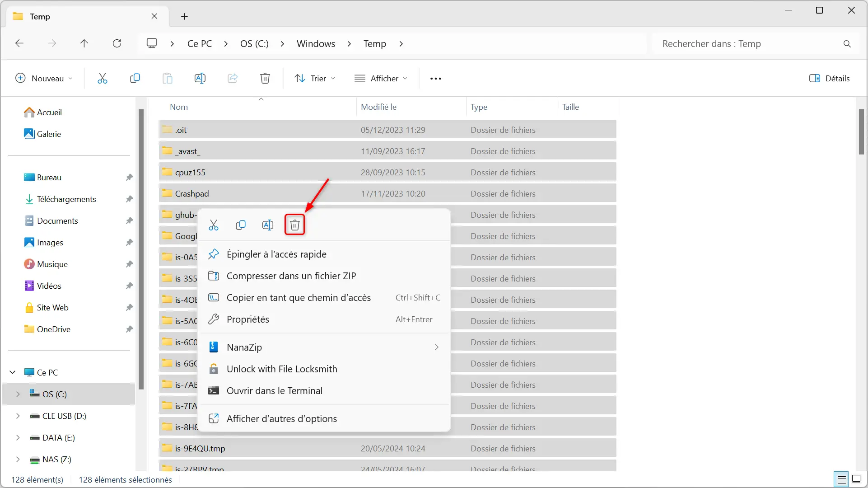Expand the NAS (Z:) drive node
Screen dimensions: 868x488
pyautogui.click(x=18, y=459)
